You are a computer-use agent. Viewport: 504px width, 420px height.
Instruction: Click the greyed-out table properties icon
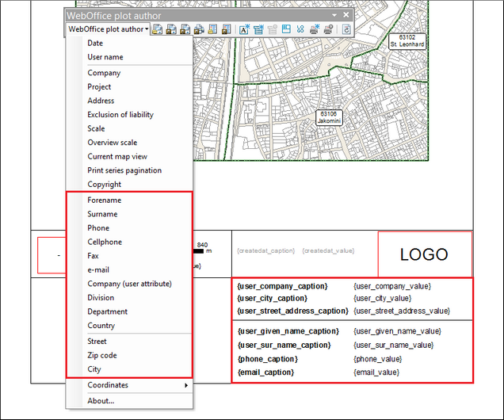click(x=273, y=29)
